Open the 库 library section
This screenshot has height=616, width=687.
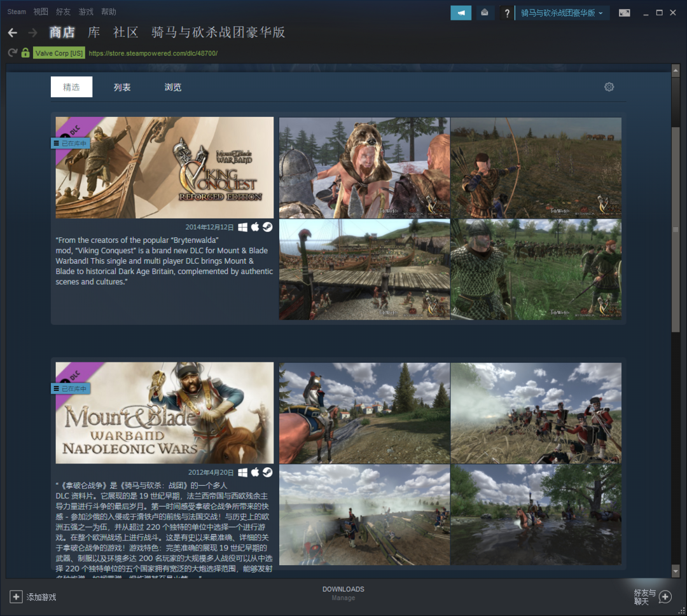click(94, 32)
